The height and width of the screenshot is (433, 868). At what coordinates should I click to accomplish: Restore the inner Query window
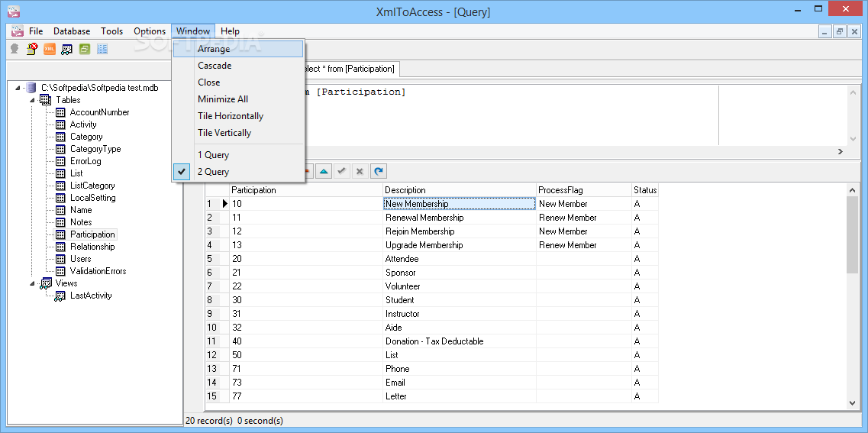(840, 31)
